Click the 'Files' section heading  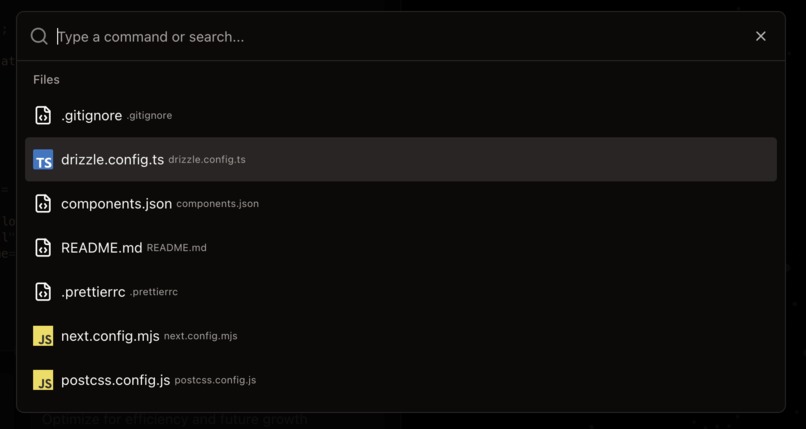(x=46, y=80)
